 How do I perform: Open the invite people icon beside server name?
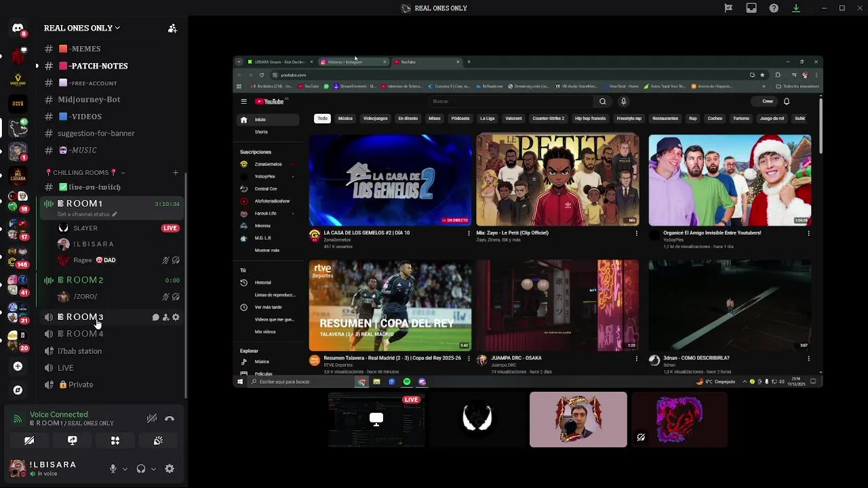(172, 28)
